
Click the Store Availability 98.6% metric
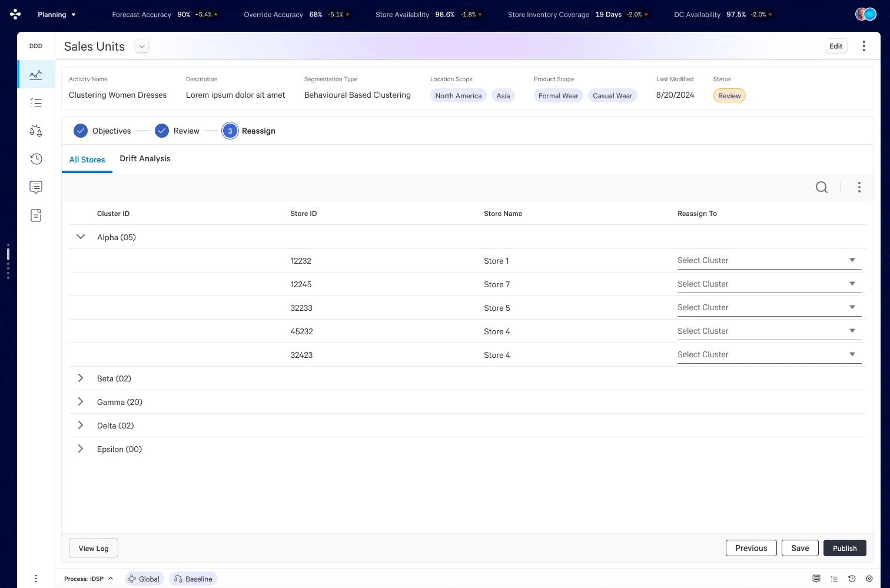(x=430, y=14)
